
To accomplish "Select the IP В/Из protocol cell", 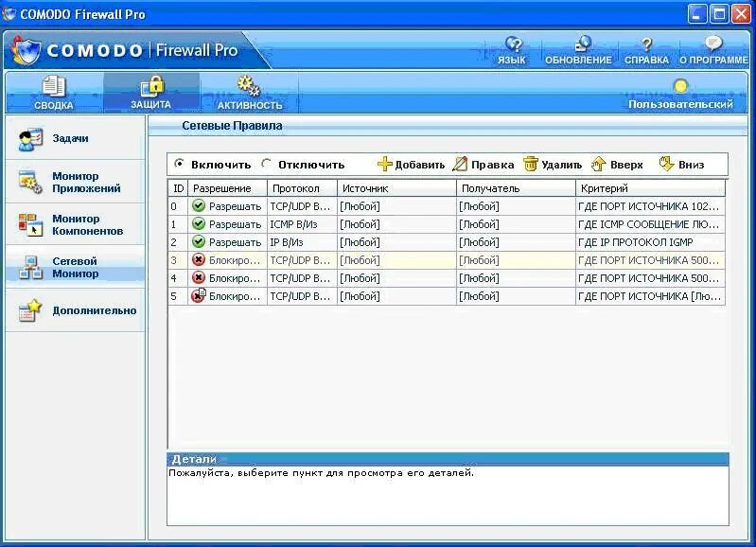I will pyautogui.click(x=302, y=242).
